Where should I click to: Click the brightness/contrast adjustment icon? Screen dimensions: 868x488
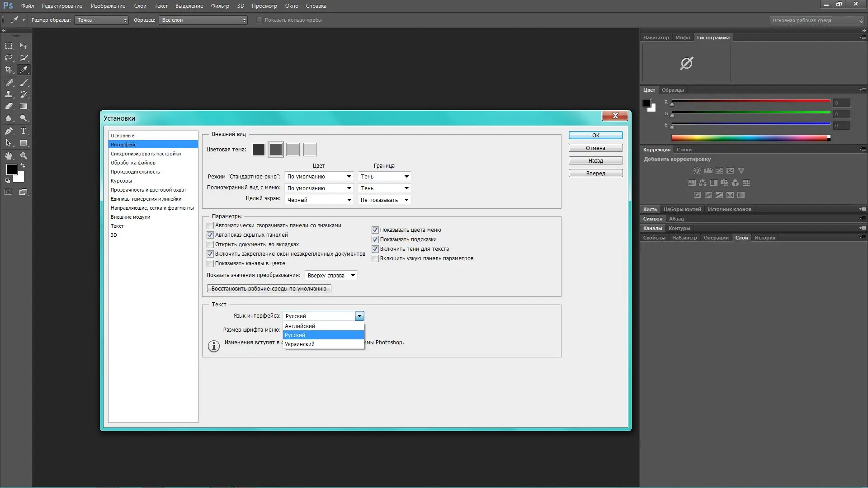697,171
